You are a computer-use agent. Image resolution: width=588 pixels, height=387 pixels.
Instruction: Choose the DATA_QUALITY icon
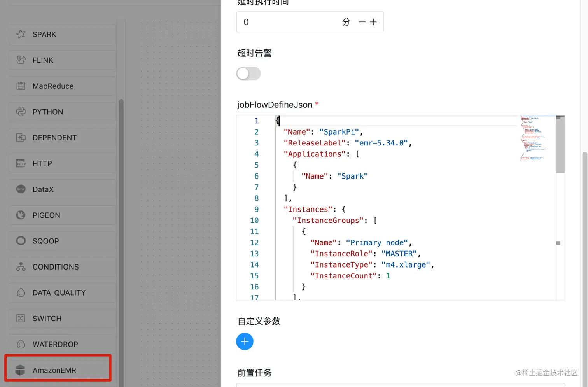[x=21, y=292]
